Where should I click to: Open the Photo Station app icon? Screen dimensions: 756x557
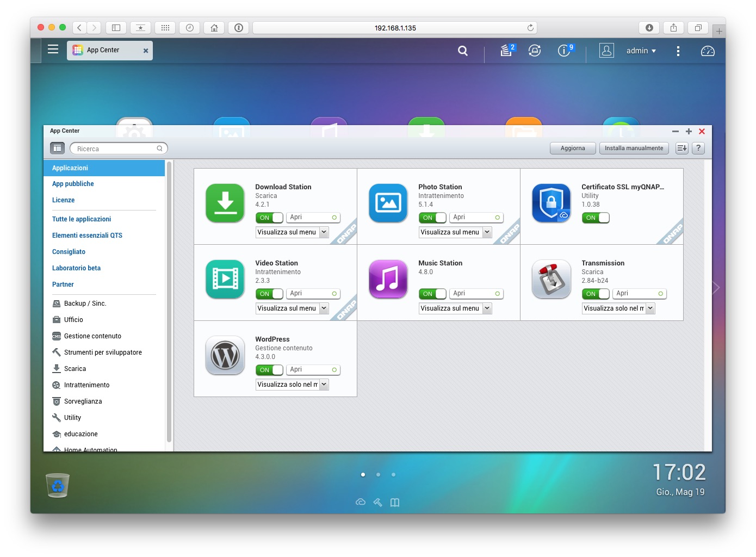(388, 203)
